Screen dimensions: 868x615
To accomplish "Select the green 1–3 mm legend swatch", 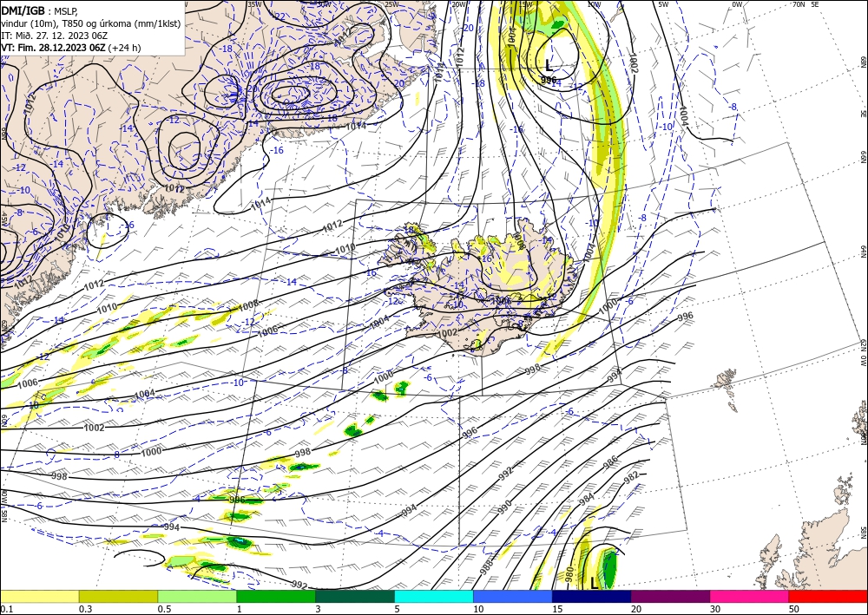I will 276,596.
